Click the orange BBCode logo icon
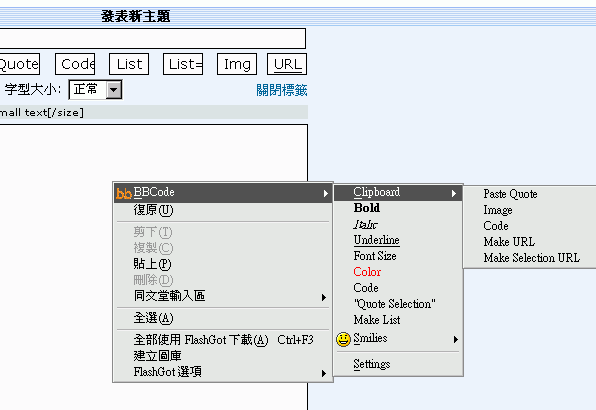 click(x=124, y=193)
